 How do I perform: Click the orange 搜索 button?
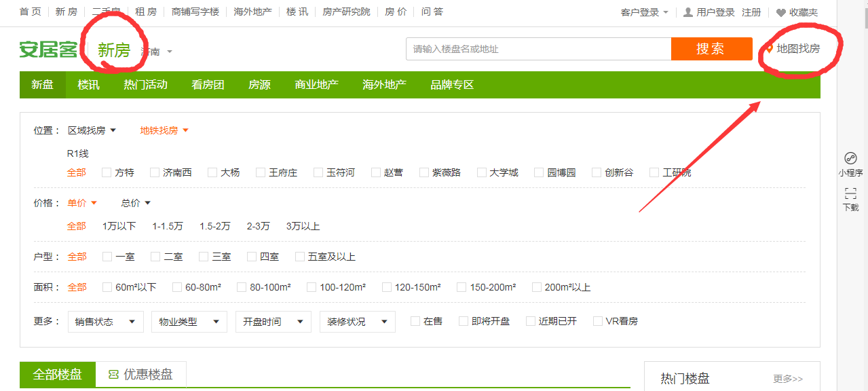point(711,49)
